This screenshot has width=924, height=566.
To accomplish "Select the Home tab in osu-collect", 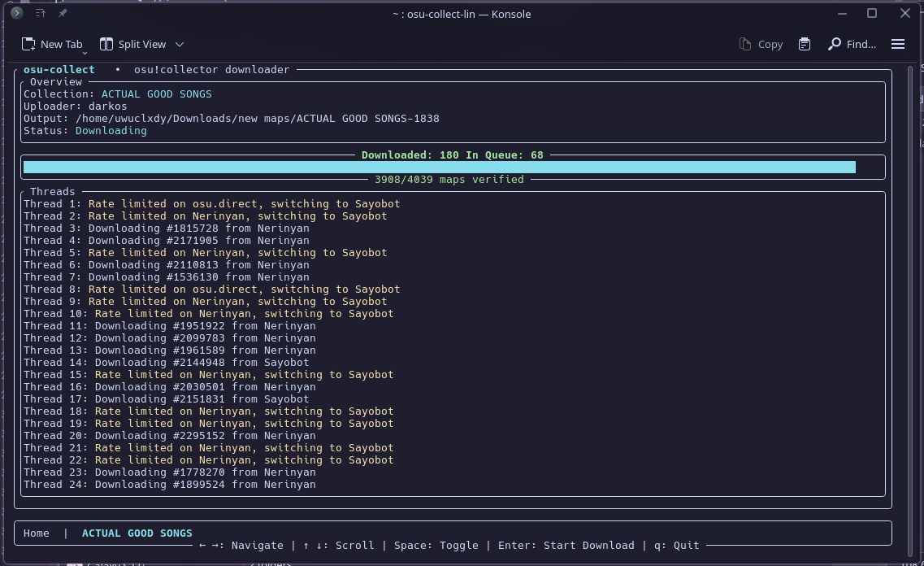I will pos(37,533).
